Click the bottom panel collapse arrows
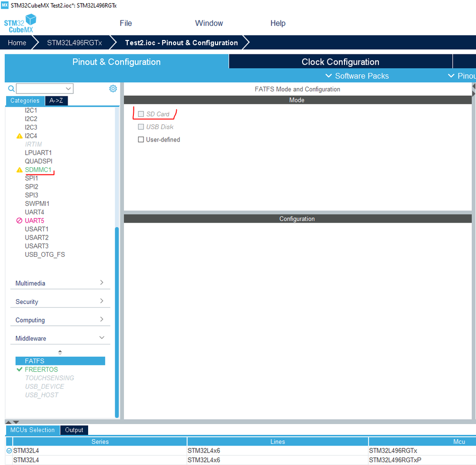Viewport: 476px width, 465px height. click(12, 422)
